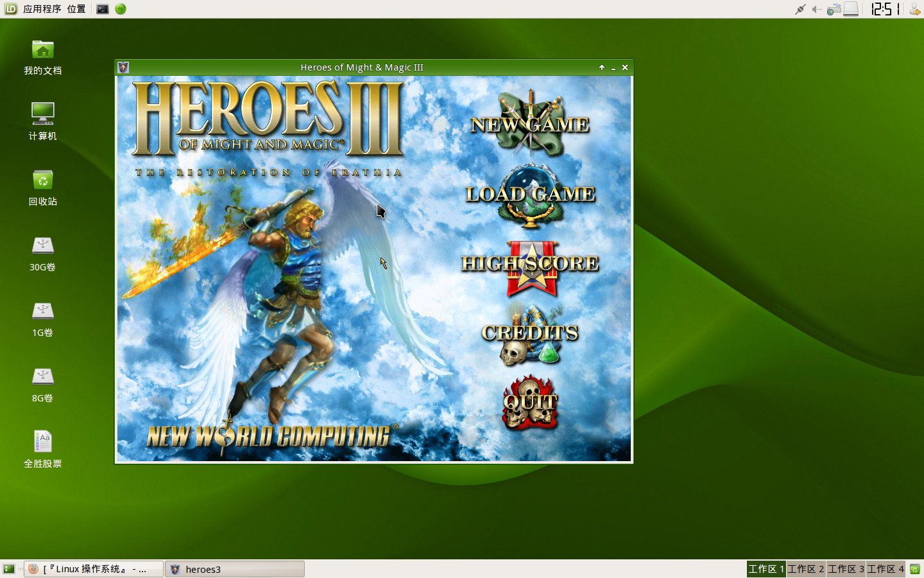Launch terminal from top panel
The height and width of the screenshot is (578, 924).
(103, 9)
